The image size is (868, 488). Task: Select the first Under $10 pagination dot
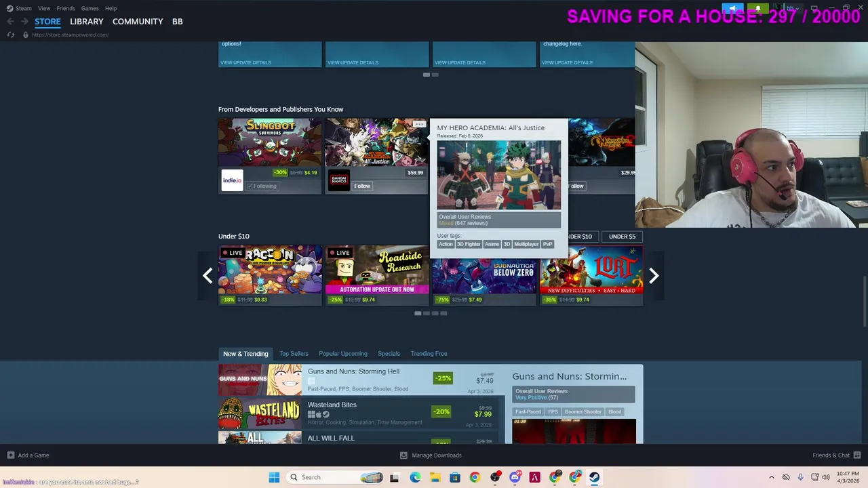click(x=418, y=313)
